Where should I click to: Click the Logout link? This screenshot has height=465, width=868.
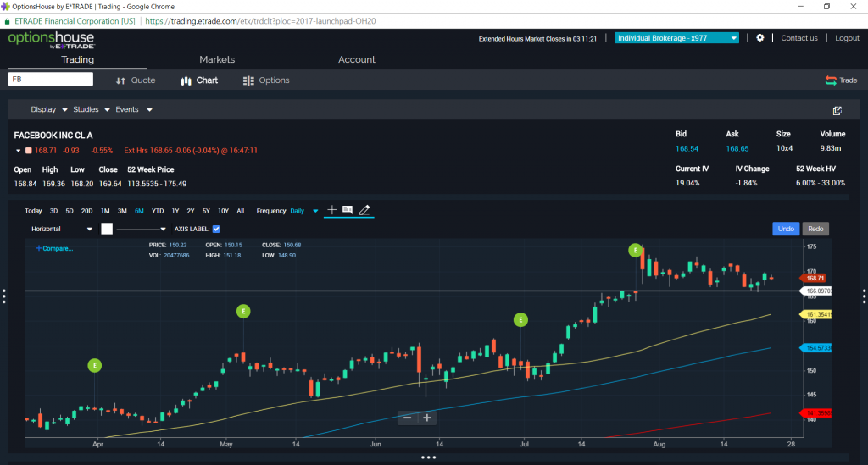[x=847, y=37]
